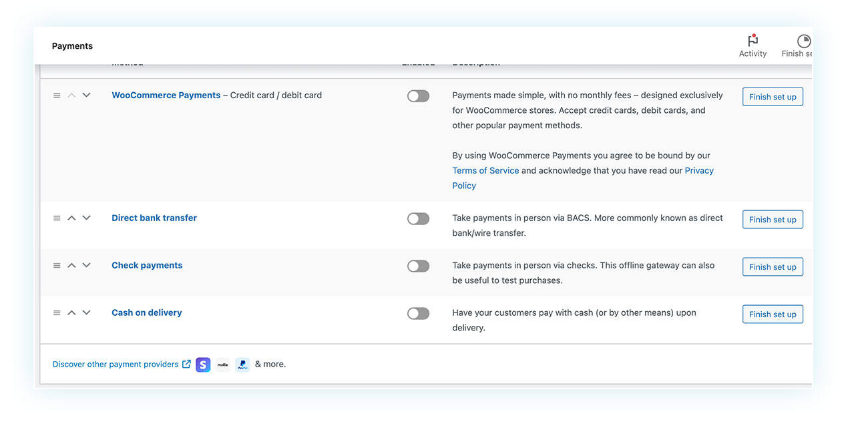
Task: Click the 'Payments made simple' description
Action: 588,110
